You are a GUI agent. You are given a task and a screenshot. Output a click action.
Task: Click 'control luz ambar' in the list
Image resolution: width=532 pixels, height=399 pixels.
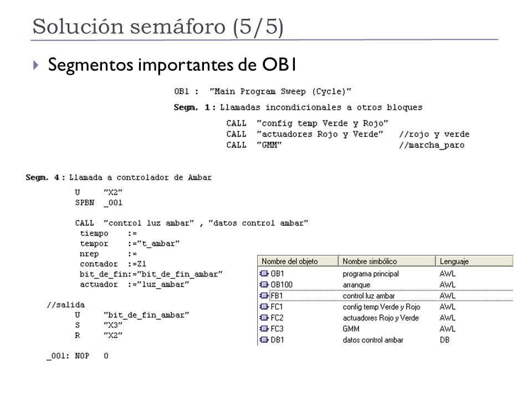pyautogui.click(x=369, y=296)
